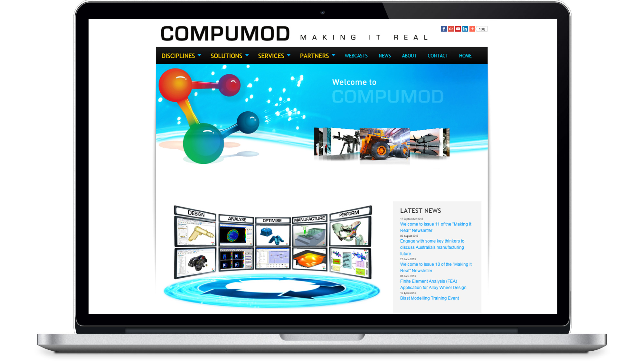Navigate to the ABOUT page
The image size is (644, 361).
click(x=409, y=56)
